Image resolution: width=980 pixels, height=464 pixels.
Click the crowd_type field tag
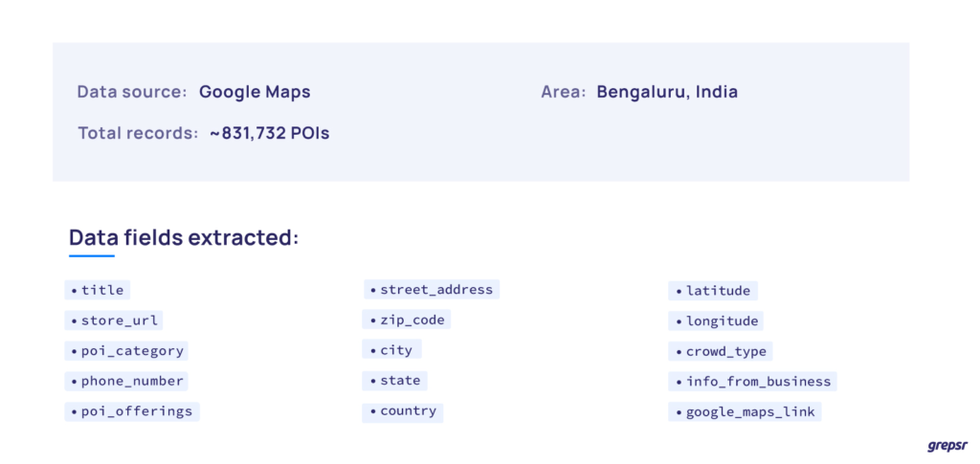pyautogui.click(x=721, y=351)
